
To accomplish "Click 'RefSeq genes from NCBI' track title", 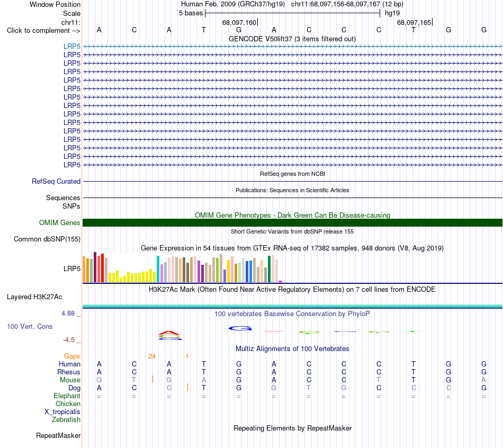I will click(293, 174).
